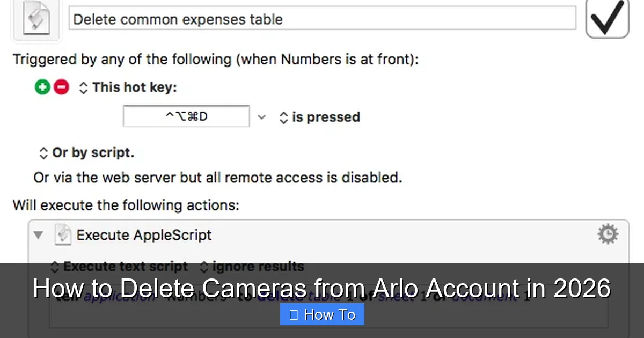Click the up-down arrows beside 'This hot key:'
This screenshot has height=338, width=644.
tap(83, 87)
